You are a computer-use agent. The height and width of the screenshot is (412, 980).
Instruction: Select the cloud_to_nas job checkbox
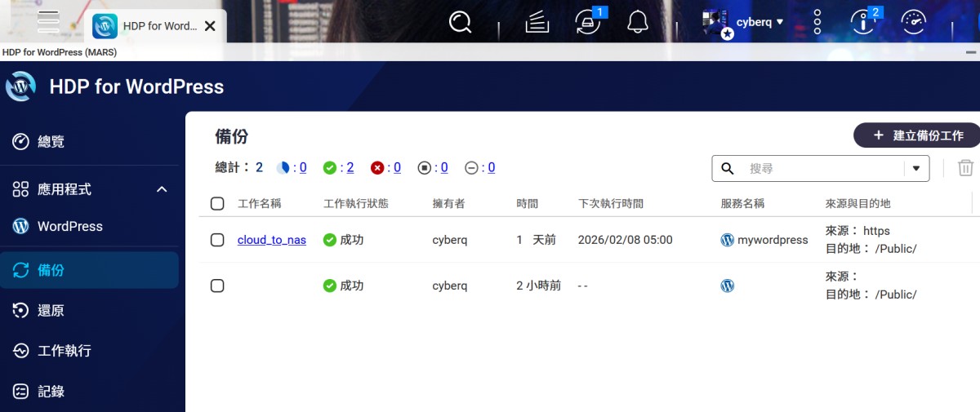[x=217, y=240]
